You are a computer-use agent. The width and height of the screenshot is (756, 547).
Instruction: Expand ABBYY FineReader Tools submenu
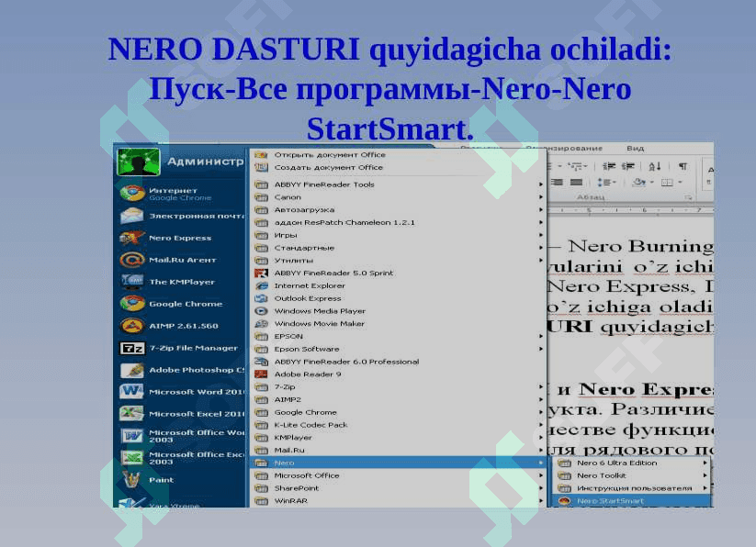399,184
